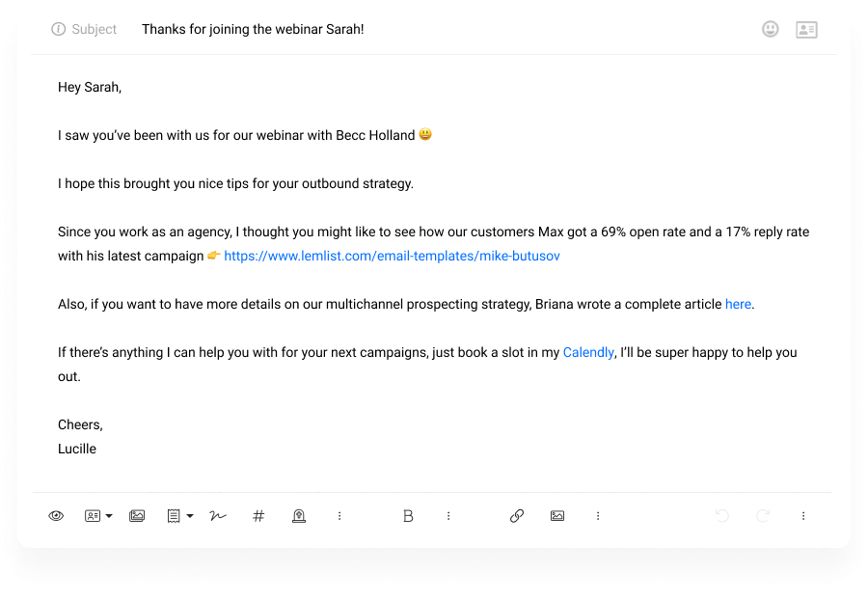Click into the Subject field text
This screenshot has height=600, width=868.
click(253, 30)
